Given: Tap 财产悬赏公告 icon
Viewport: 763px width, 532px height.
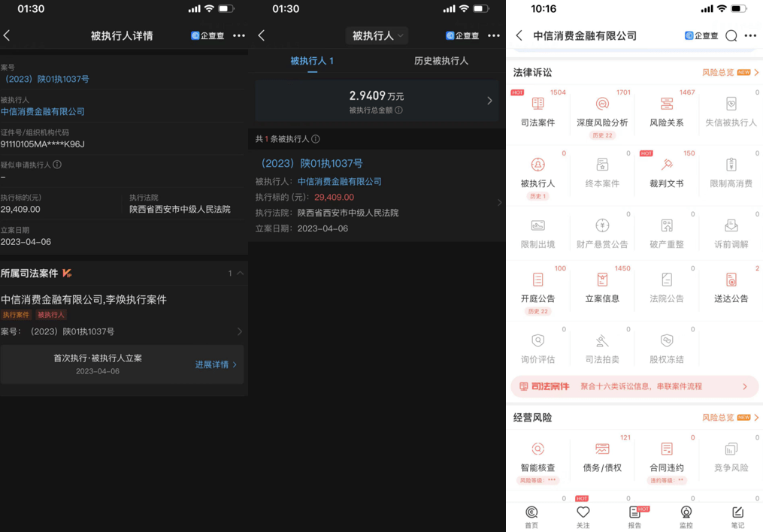Looking at the screenshot, I should coord(602,225).
